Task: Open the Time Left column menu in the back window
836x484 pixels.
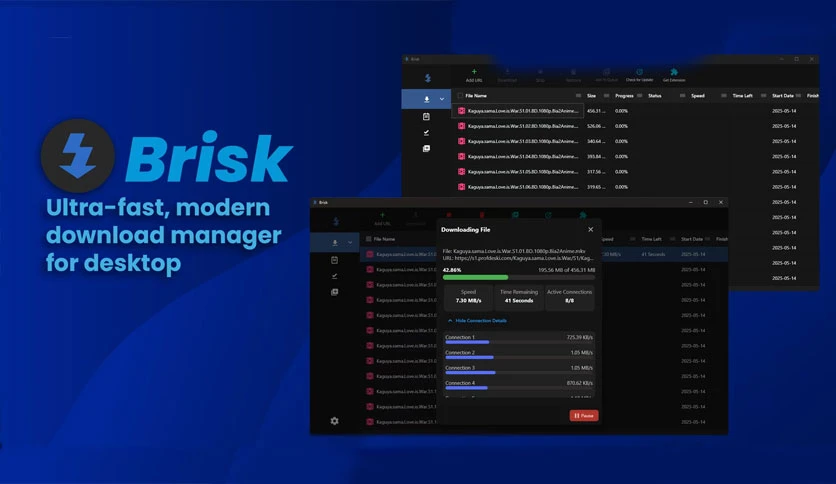Action: pos(763,95)
